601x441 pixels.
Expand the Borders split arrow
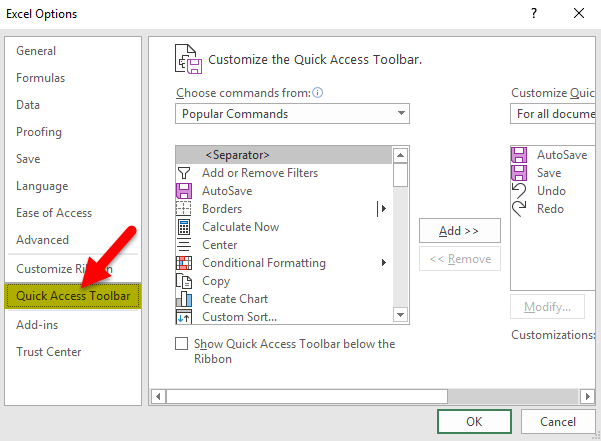[x=384, y=209]
